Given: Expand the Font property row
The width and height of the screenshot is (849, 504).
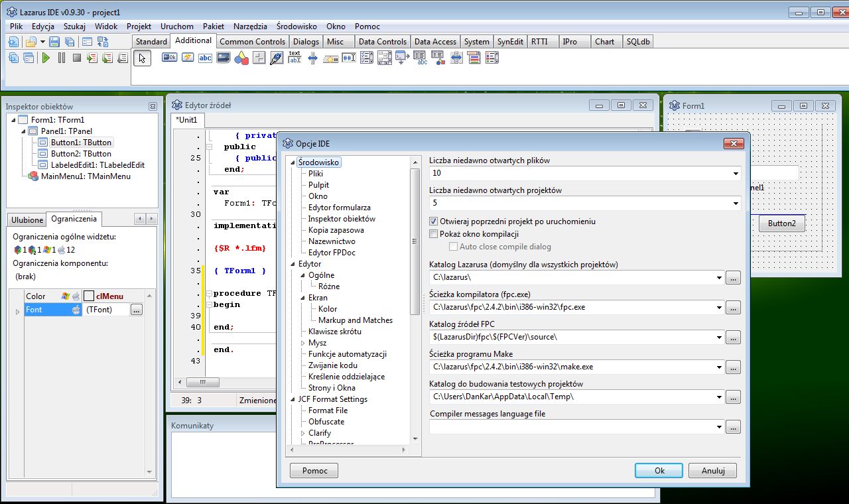Looking at the screenshot, I should tap(17, 310).
